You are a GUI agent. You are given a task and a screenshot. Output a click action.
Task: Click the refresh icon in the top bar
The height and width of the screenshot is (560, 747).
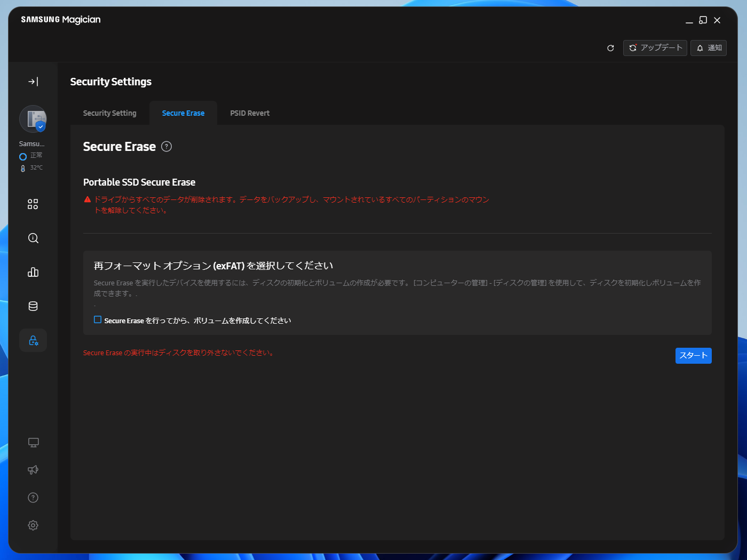(x=610, y=48)
